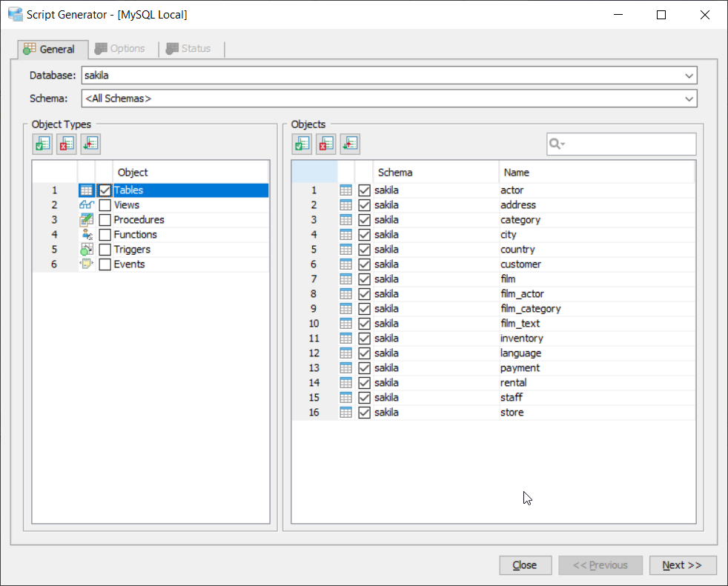Click the Objects search input field
The image size is (728, 586).
[x=629, y=144]
